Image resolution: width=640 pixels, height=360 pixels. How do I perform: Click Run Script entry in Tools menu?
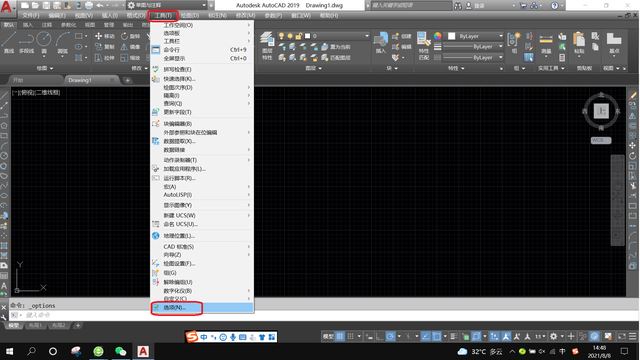[x=202, y=178]
